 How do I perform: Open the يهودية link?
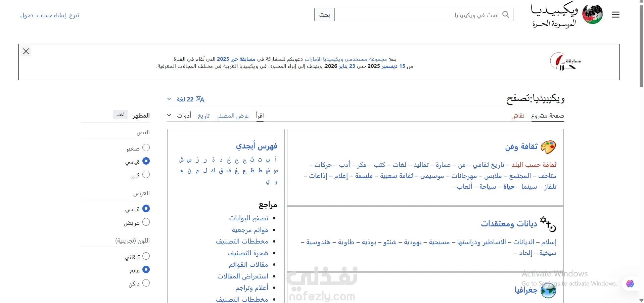(x=413, y=242)
